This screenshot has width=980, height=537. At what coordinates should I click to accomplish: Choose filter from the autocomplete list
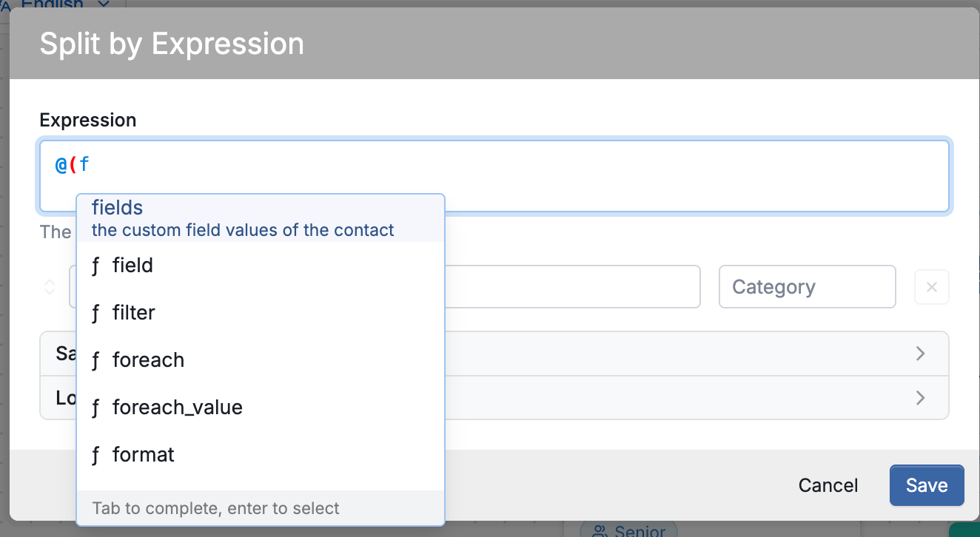click(x=261, y=313)
